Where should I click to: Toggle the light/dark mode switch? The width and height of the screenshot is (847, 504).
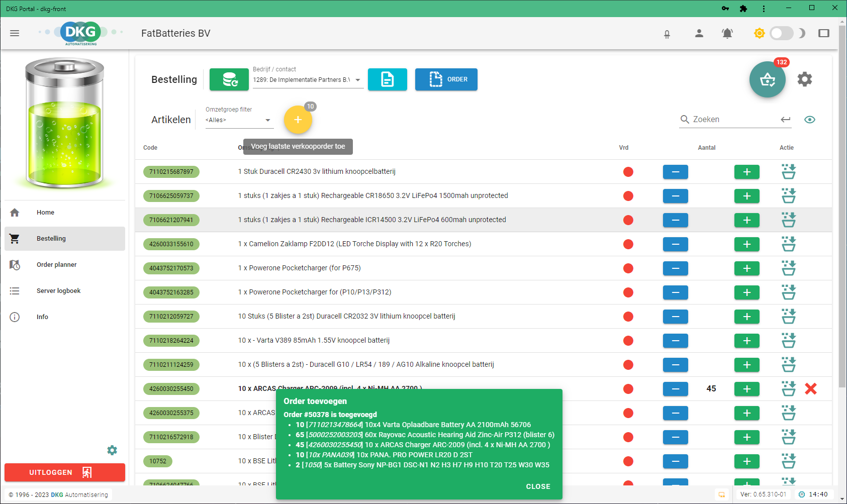click(782, 33)
